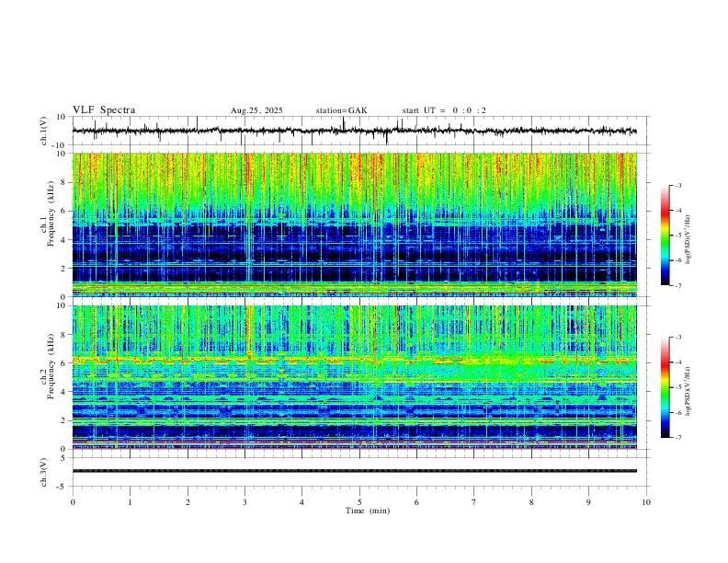Click the 'station=GAK' label
This screenshot has width=728, height=563.
click(342, 110)
